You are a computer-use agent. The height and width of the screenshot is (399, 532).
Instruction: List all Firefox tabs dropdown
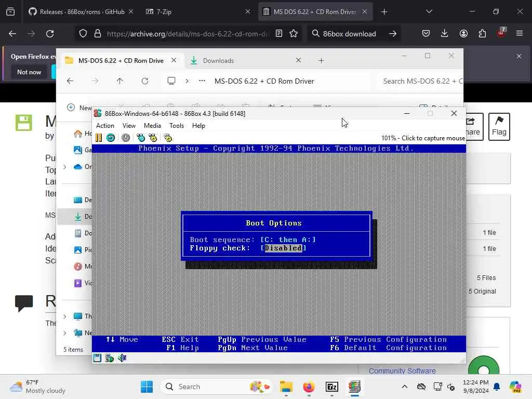pyautogui.click(x=429, y=12)
